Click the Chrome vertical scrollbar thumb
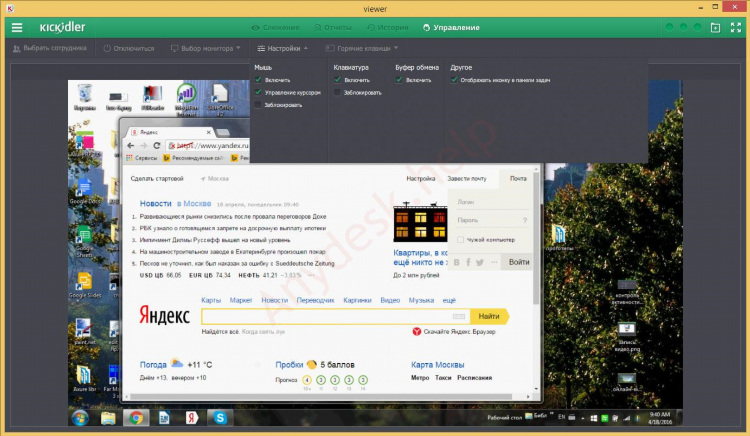Viewport: 750px width, 436px height. click(536, 238)
